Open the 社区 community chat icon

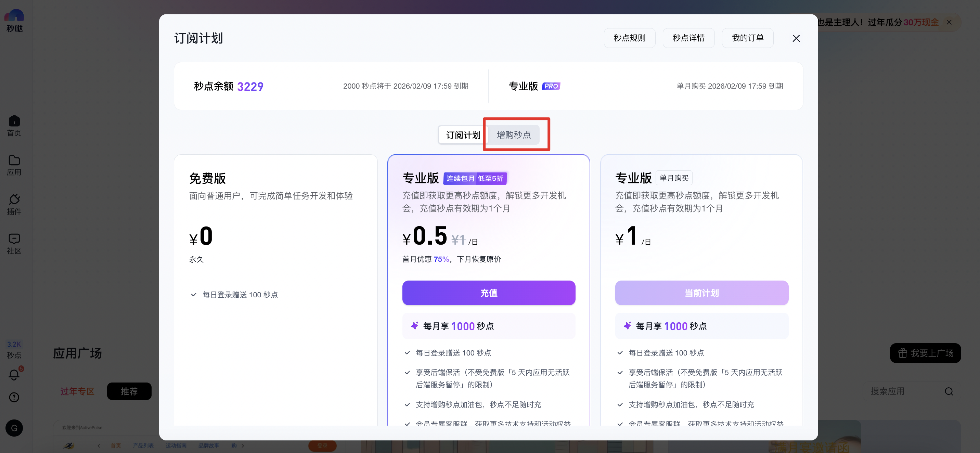point(14,239)
